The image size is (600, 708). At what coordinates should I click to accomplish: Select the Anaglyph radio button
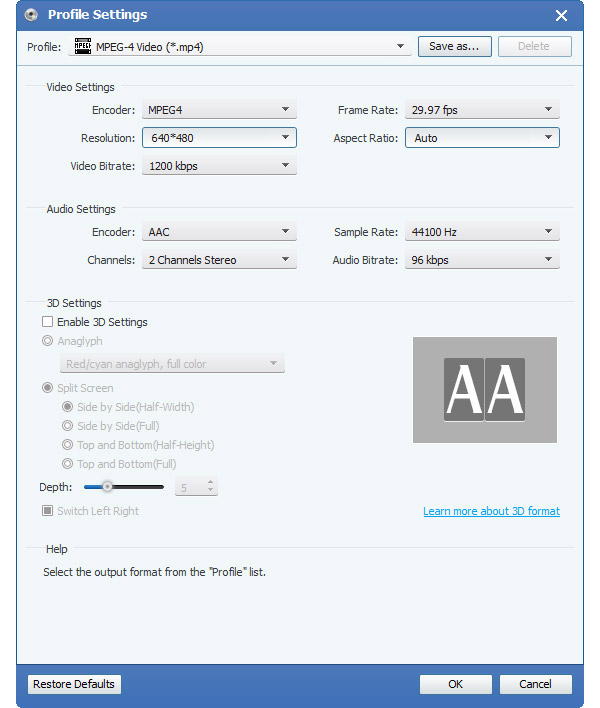tap(47, 341)
